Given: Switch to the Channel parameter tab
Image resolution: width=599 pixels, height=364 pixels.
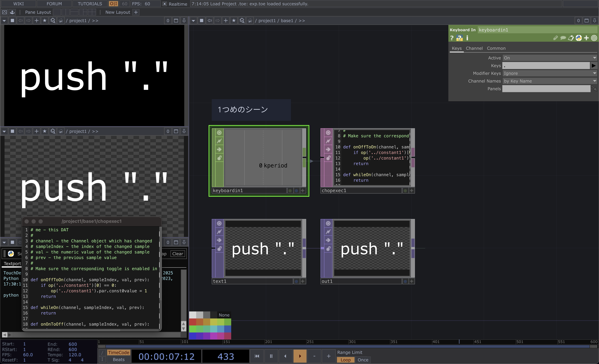Looking at the screenshot, I should [x=474, y=48].
